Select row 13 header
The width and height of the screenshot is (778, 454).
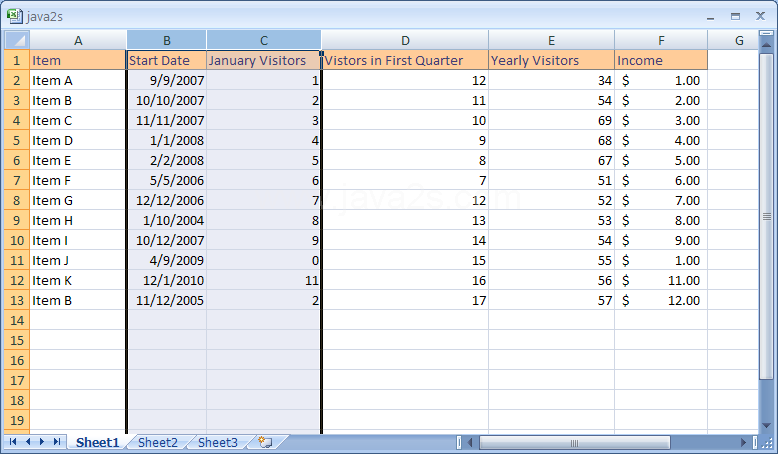[17, 300]
